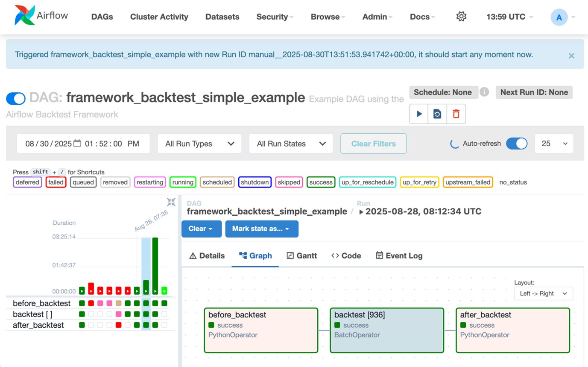Open the Browse dropdown menu

tap(328, 17)
